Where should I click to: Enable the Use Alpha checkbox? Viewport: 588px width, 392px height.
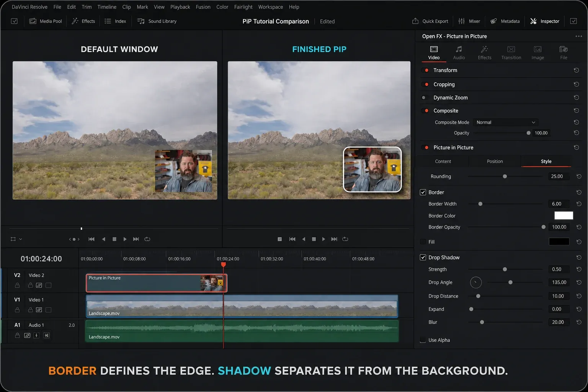[x=423, y=340]
